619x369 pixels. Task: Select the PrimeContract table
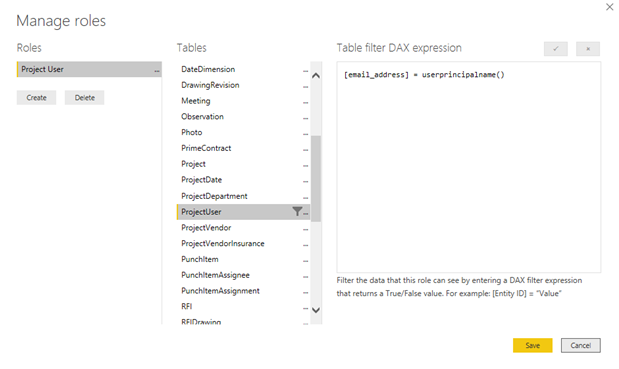point(243,148)
